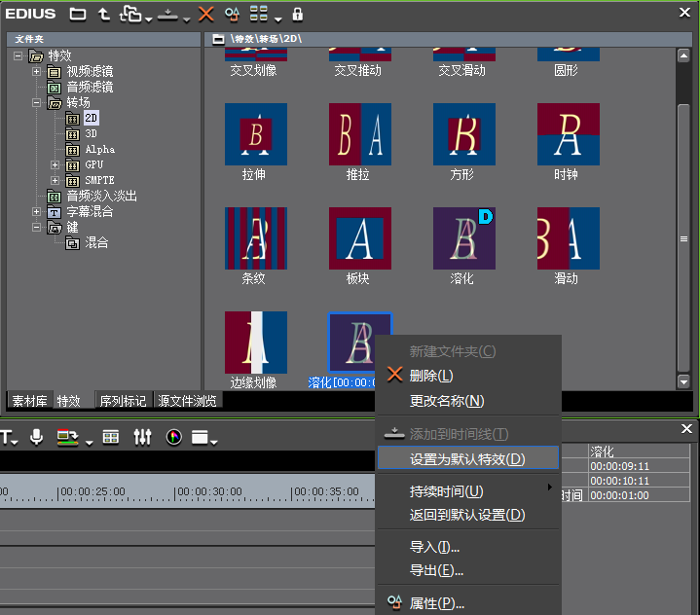Open the 持续时间 submenu entry
The width and height of the screenshot is (700, 615).
(x=446, y=491)
